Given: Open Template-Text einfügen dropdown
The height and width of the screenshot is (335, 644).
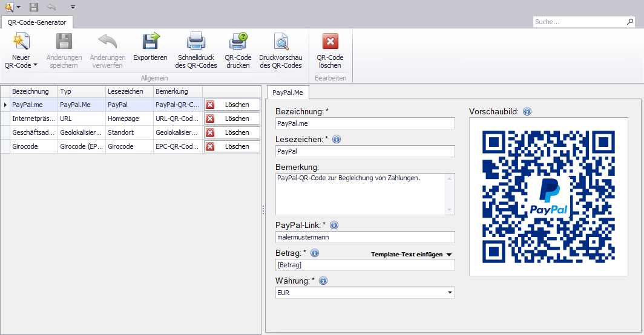Looking at the screenshot, I should [411, 255].
